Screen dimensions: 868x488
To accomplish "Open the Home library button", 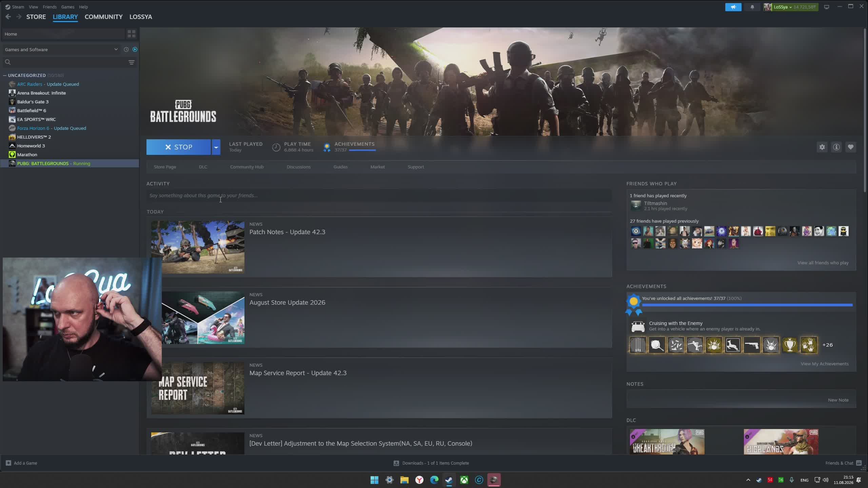I will pyautogui.click(x=63, y=34).
